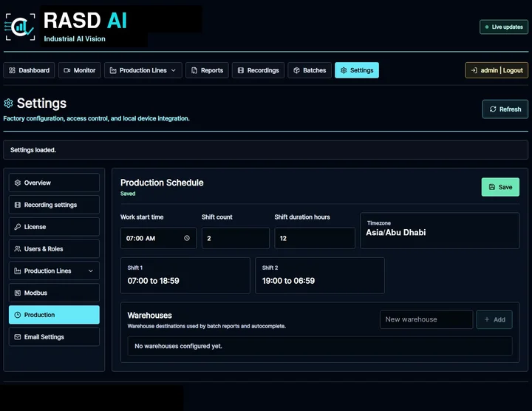The width and height of the screenshot is (532, 411).
Task: Click the Logout link
Action: tap(513, 70)
